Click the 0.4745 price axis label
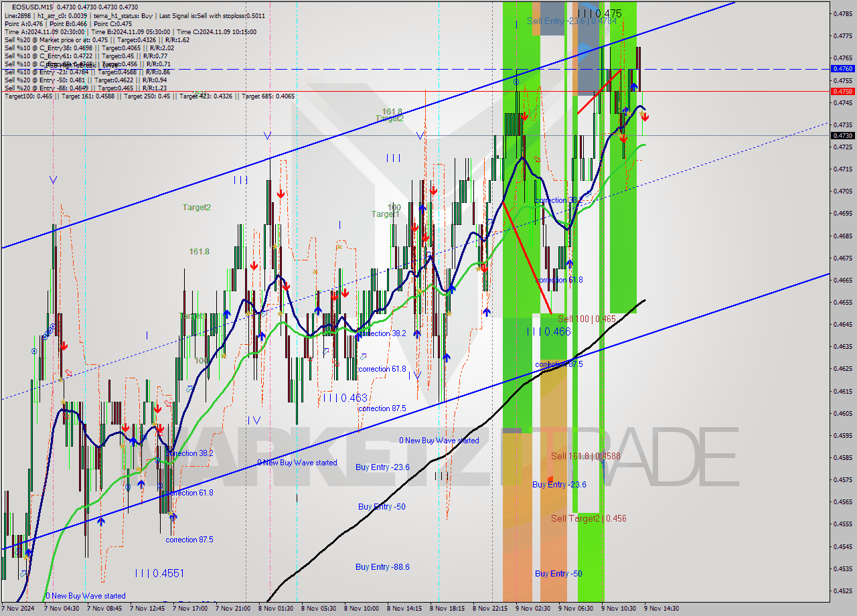The width and height of the screenshot is (857, 616). click(842, 102)
